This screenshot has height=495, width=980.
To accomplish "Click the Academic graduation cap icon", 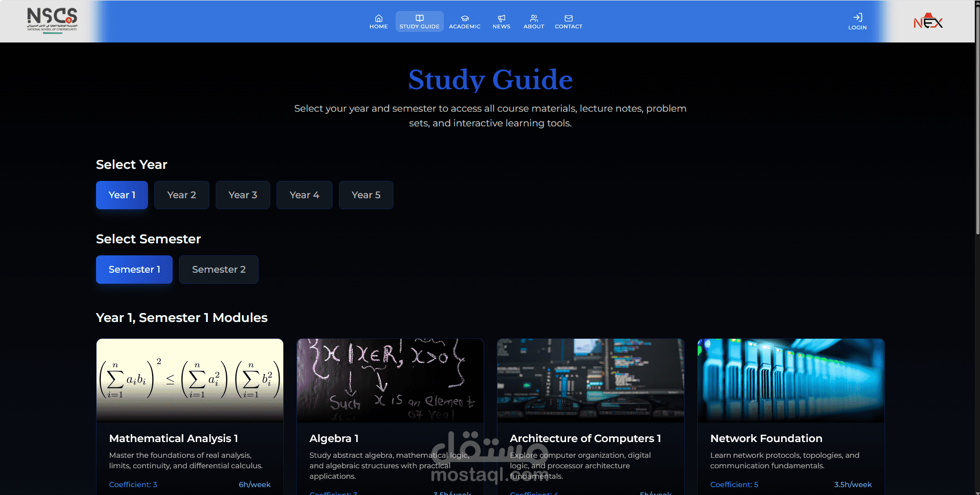I will [x=465, y=18].
